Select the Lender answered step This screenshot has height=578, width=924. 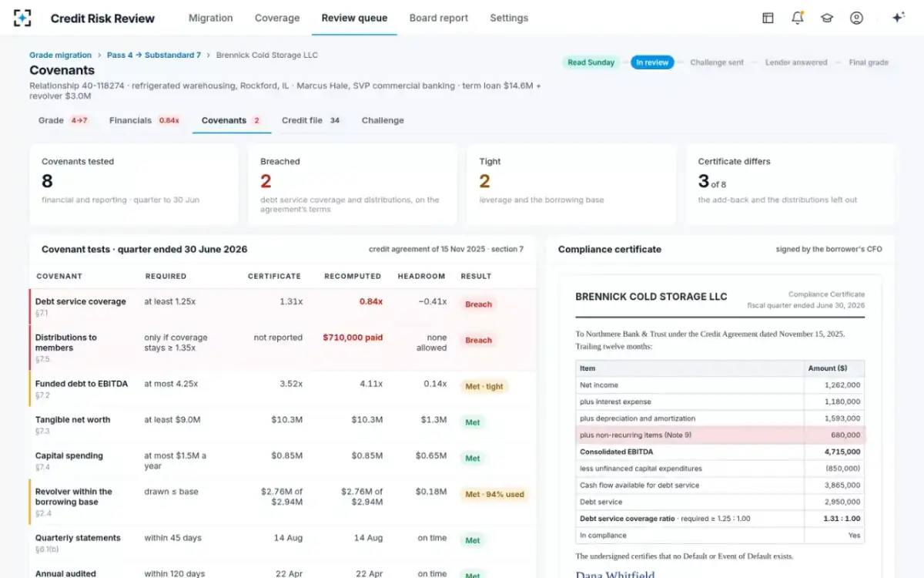(796, 62)
